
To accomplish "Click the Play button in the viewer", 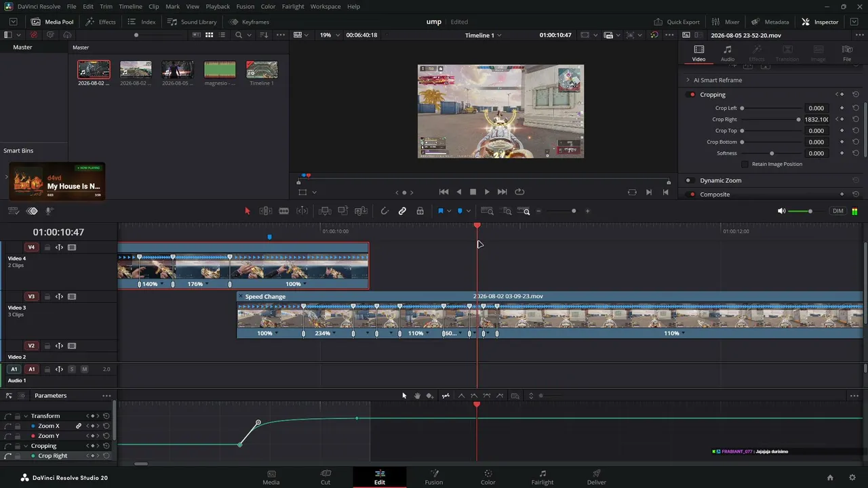I will [x=487, y=192].
